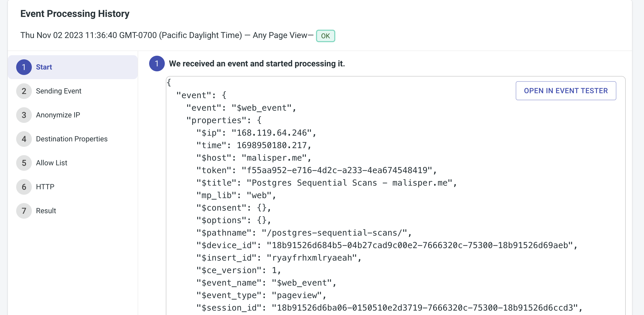Image resolution: width=644 pixels, height=315 pixels.
Task: Click the step 5 number circle
Action: [24, 163]
